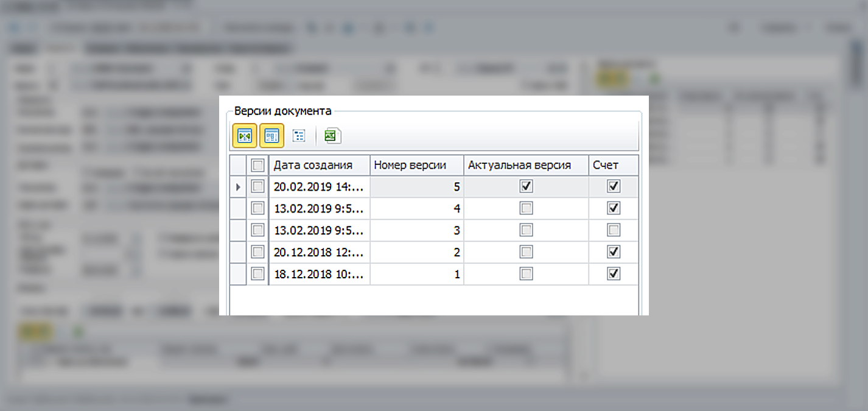
Task: Tick the select-all checkbox in grid header
Action: (x=257, y=165)
